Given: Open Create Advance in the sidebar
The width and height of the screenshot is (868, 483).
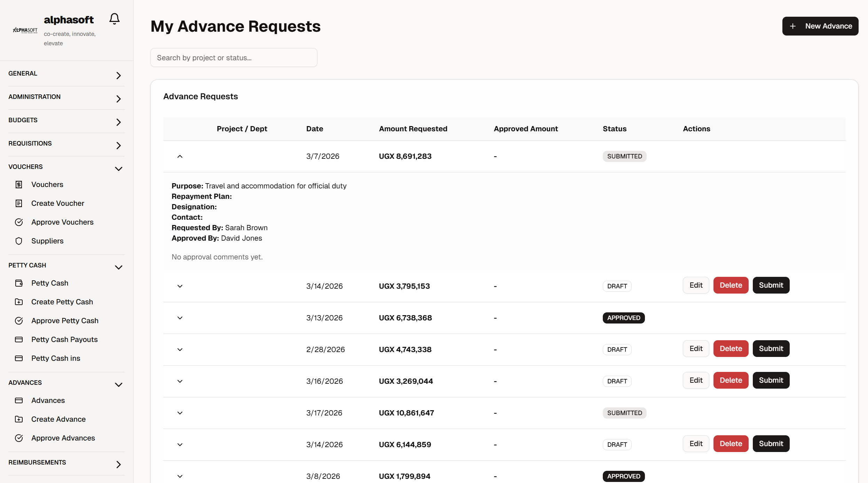Looking at the screenshot, I should click(58, 419).
